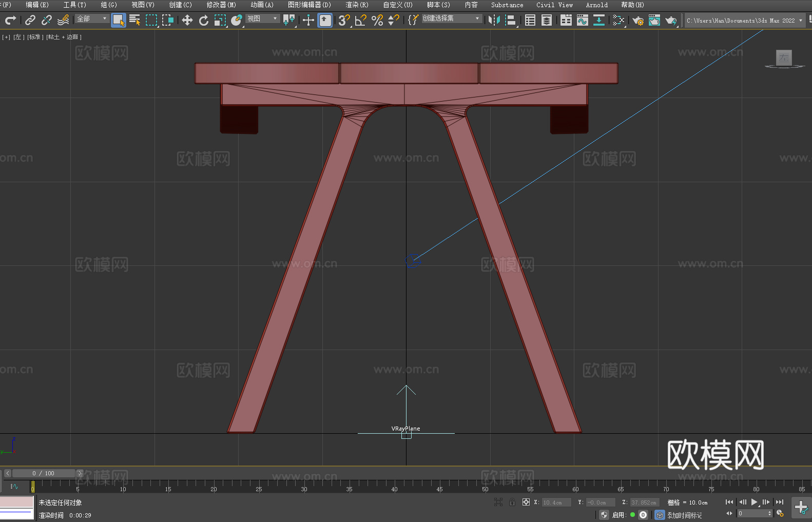Click Go to Start playback button
Screen dimensions: 812x522
tap(729, 502)
